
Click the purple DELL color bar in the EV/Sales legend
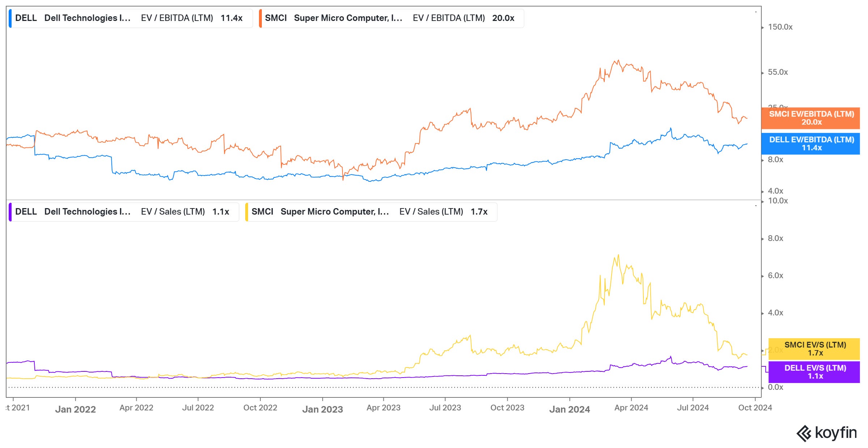point(10,212)
